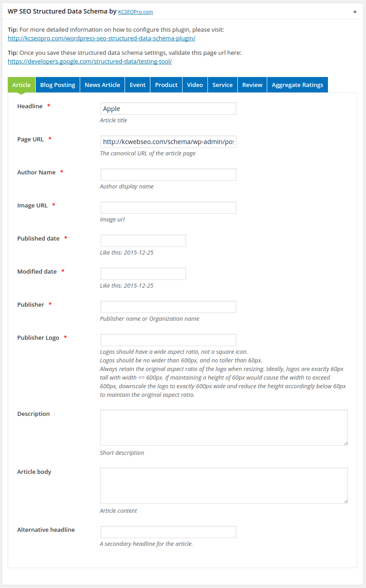This screenshot has height=588, width=366.
Task: Open the Aggregate Ratings tab
Action: [x=297, y=85]
